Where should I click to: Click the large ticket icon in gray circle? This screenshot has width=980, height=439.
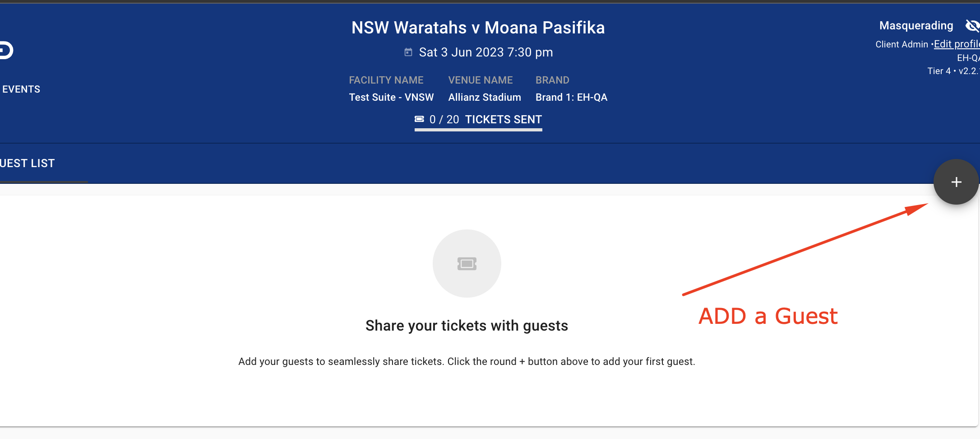(x=467, y=264)
